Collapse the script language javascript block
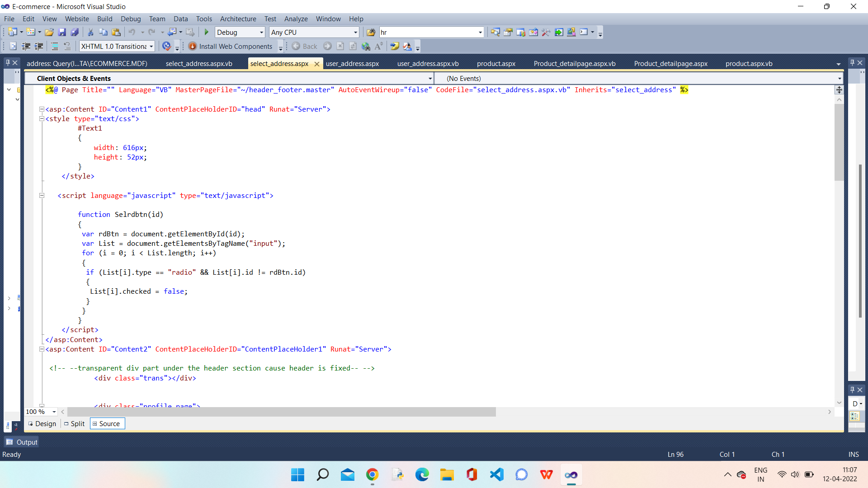This screenshot has width=868, height=488. 42,196
